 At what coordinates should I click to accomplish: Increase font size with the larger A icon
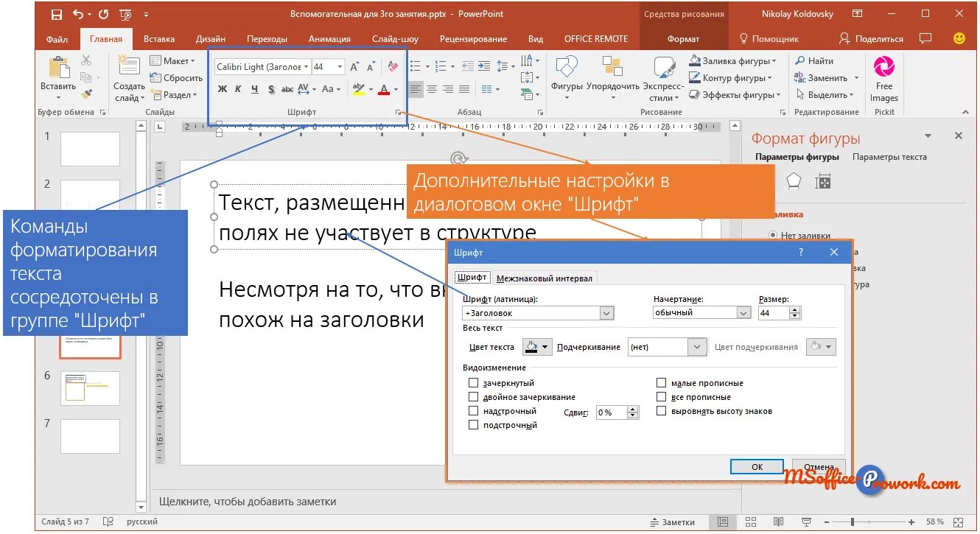coord(354,66)
